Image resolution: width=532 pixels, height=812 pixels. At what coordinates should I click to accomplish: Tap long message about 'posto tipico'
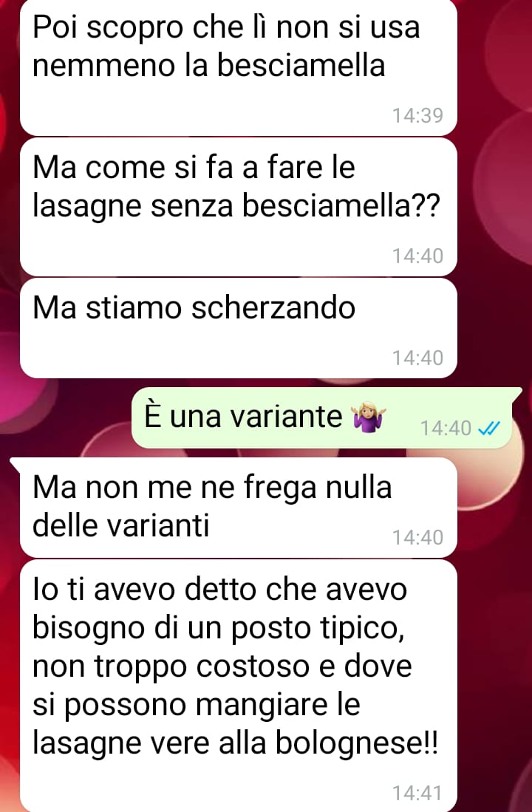238,686
